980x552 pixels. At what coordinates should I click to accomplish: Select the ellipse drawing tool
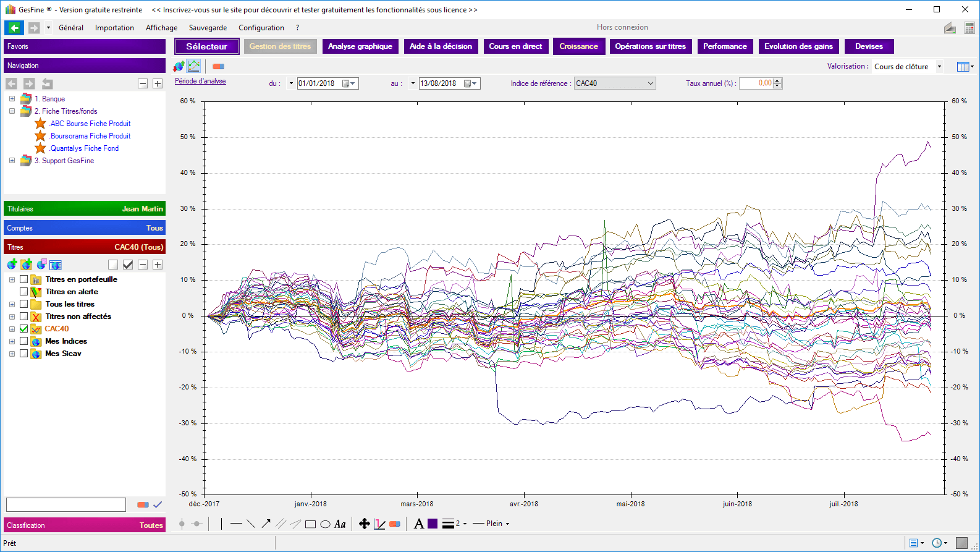[325, 524]
